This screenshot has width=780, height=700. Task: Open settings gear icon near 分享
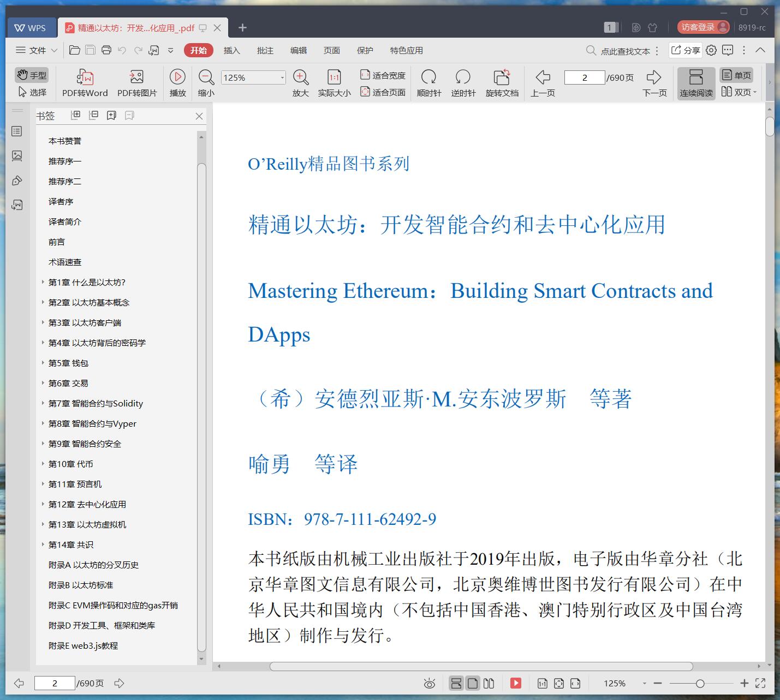tap(711, 50)
